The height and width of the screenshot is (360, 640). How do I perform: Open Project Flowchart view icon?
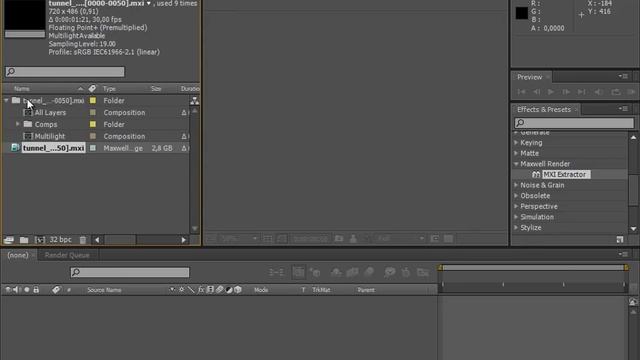195,100
